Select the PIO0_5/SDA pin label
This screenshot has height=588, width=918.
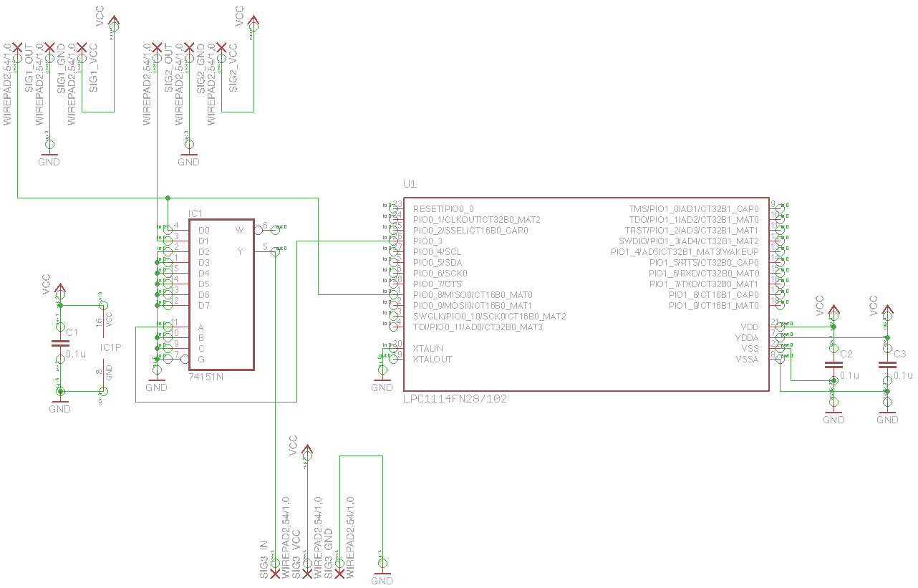click(x=438, y=263)
